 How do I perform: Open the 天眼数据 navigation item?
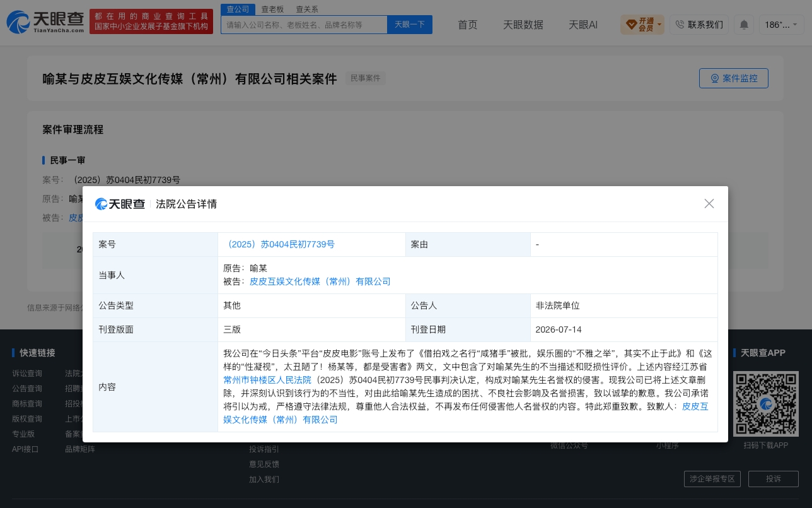tap(523, 25)
